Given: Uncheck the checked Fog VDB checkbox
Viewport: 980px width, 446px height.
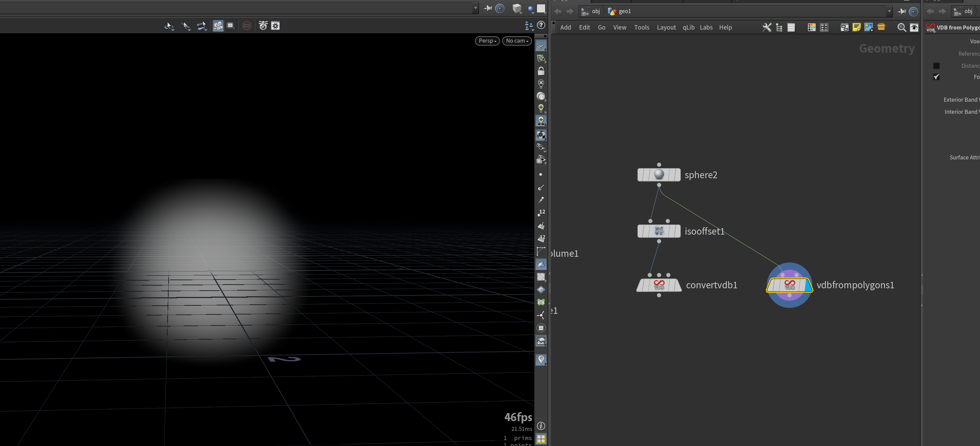Looking at the screenshot, I should [x=936, y=77].
